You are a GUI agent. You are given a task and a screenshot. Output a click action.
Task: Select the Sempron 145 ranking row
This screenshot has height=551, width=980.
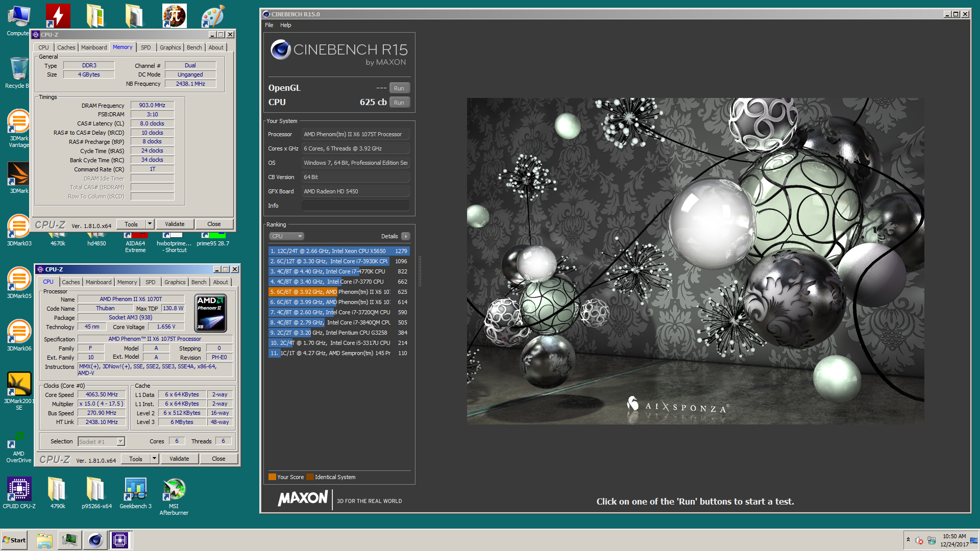[339, 353]
